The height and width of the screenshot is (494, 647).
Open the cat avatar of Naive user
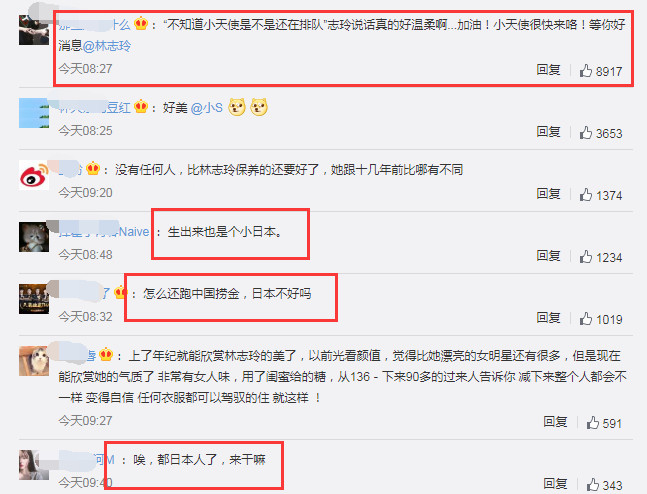(34, 237)
